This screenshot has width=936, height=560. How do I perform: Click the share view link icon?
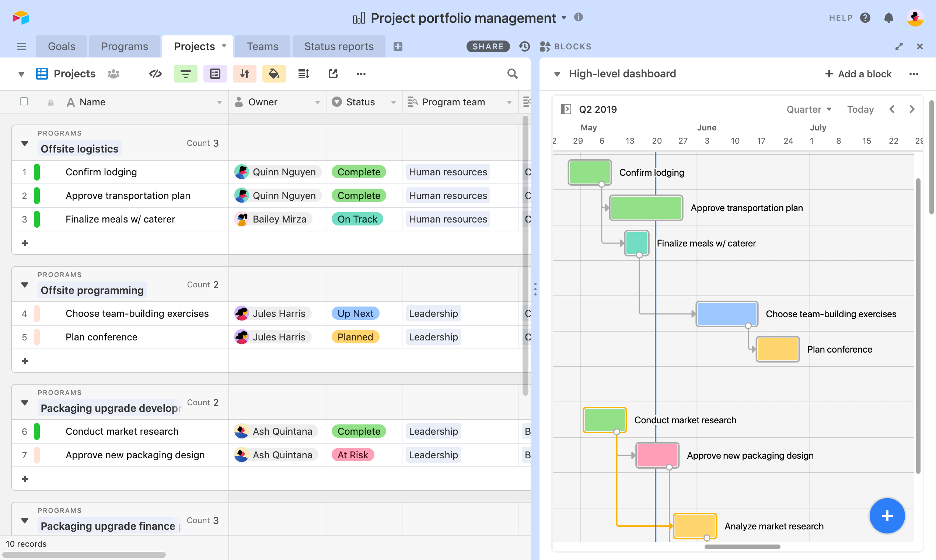pos(333,74)
